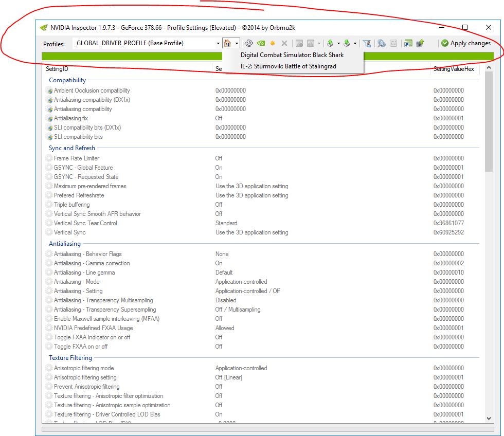Screen dimensions: 504x436
Task: Click hex value 0x60925292
Action: tap(448, 232)
